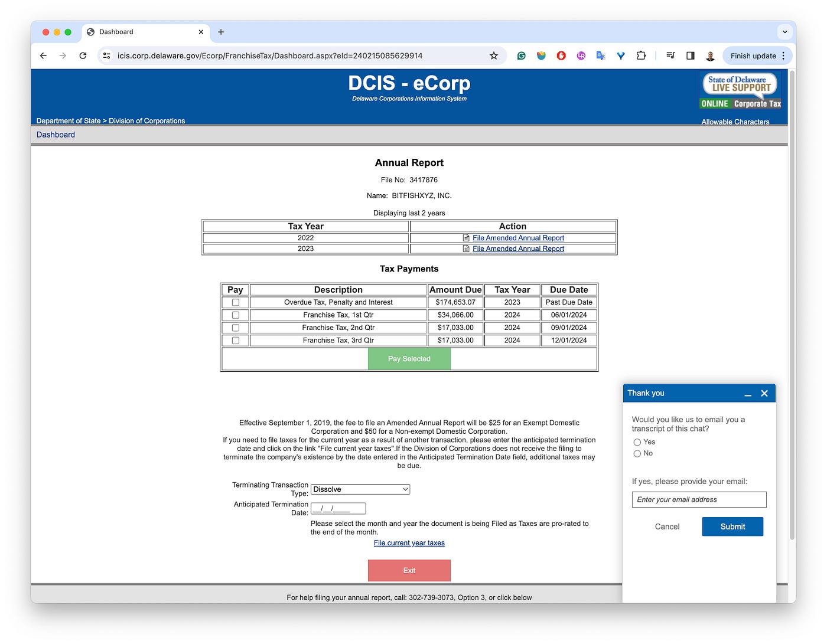This screenshot has height=644, width=827.
Task: Open File Amended Annual Report for 2022
Action: click(518, 238)
